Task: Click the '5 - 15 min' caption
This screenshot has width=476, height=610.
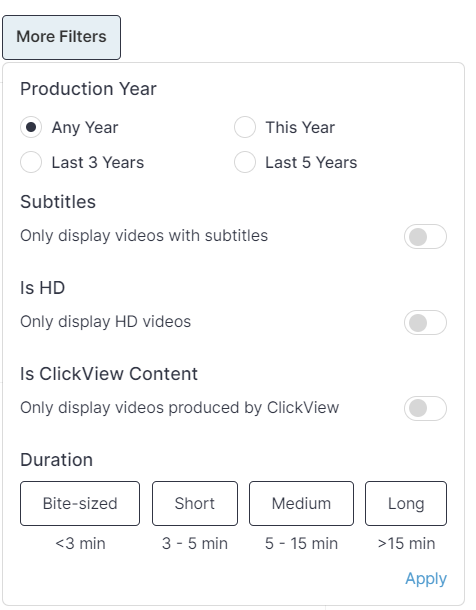Action: coord(301,543)
